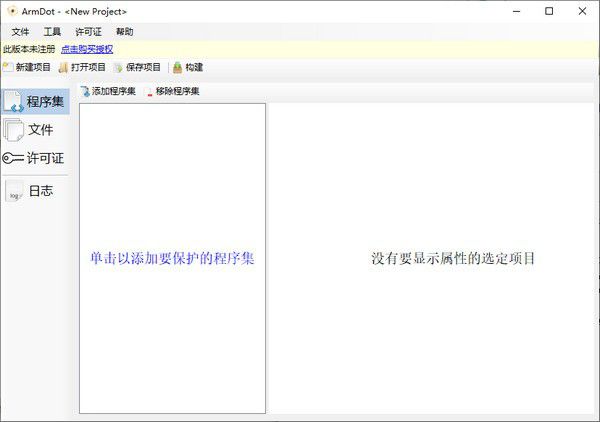Click the 单击以添加要保护的程序集 link text
The image size is (600, 422).
tap(172, 258)
